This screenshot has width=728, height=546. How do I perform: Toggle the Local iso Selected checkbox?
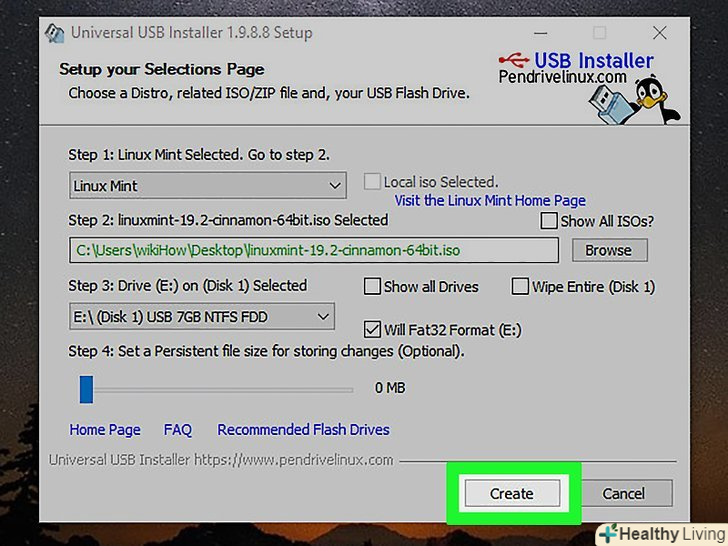pyautogui.click(x=372, y=182)
